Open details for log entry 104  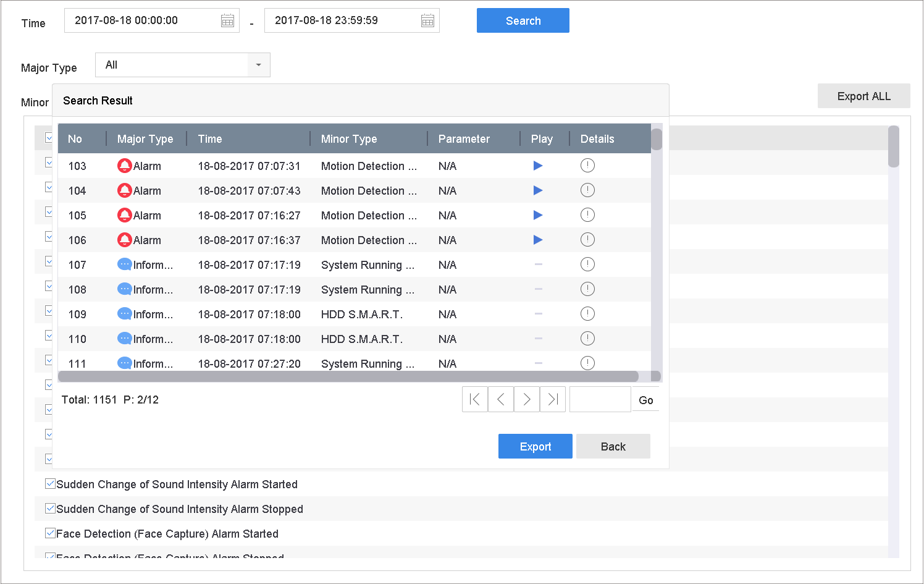587,190
